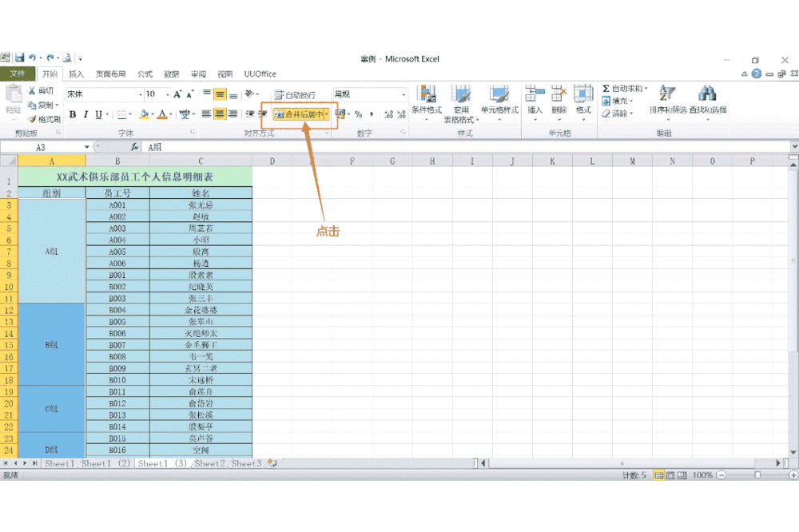The width and height of the screenshot is (799, 532).
Task: Click the fill color paint bucket
Action: (144, 114)
